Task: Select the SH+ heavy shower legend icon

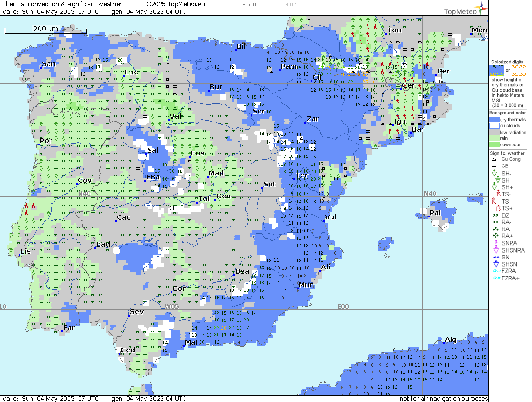Action: pyautogui.click(x=495, y=187)
